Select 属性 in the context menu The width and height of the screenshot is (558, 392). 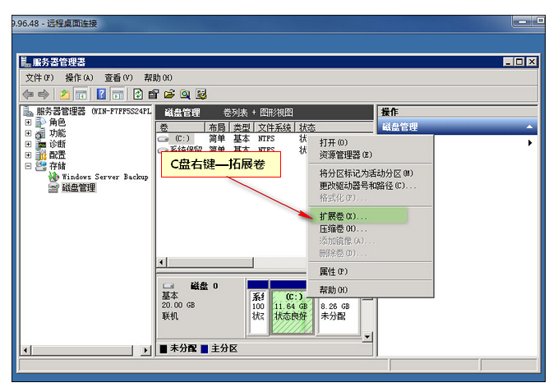333,271
